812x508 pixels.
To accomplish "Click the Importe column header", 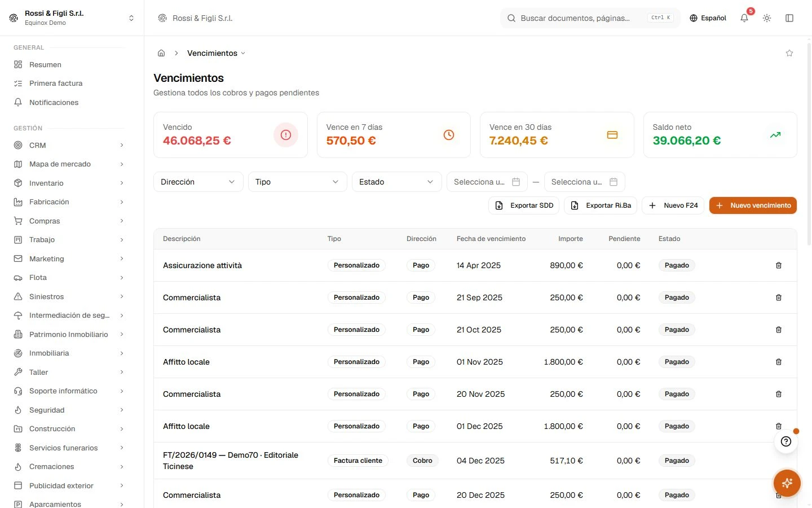I will (571, 239).
